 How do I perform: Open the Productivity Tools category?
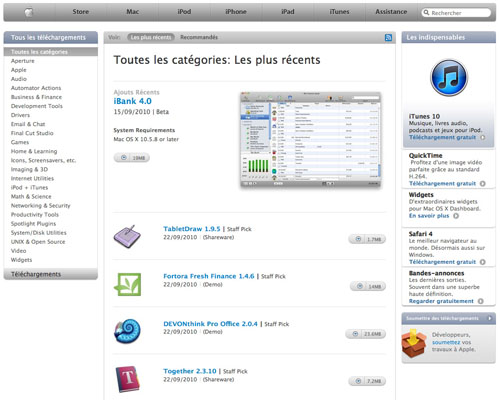pos(35,215)
